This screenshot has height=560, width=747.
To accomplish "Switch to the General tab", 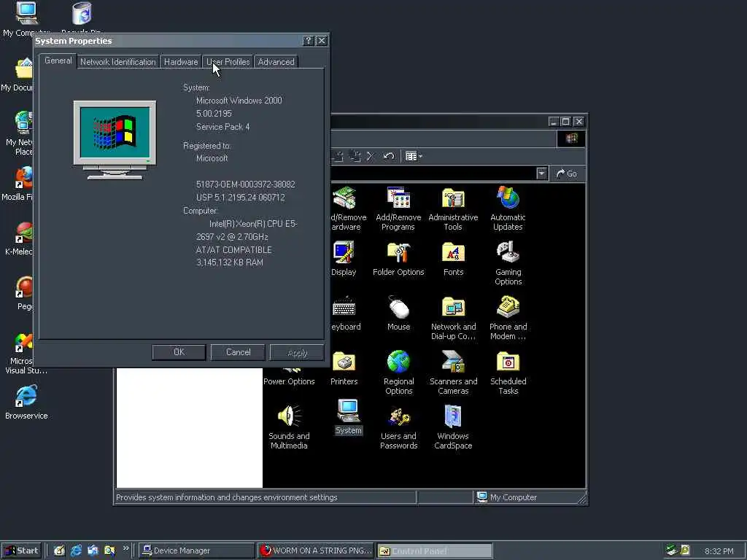I will [58, 61].
